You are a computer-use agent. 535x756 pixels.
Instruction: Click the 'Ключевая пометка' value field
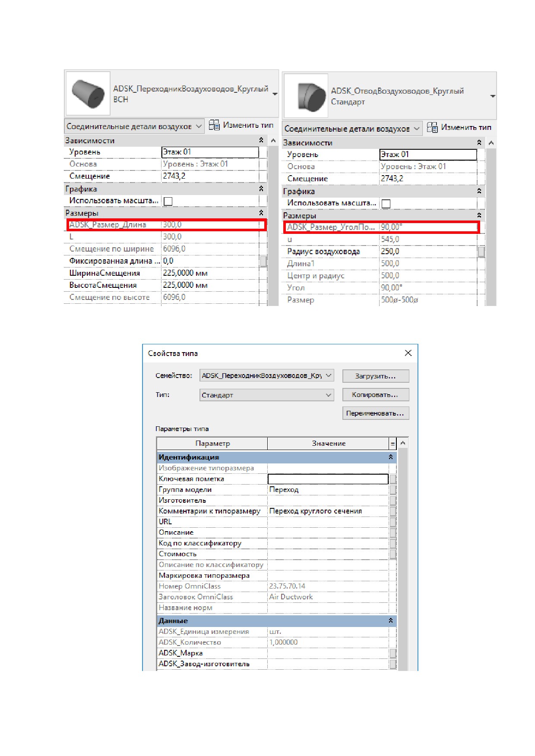pyautogui.click(x=328, y=479)
